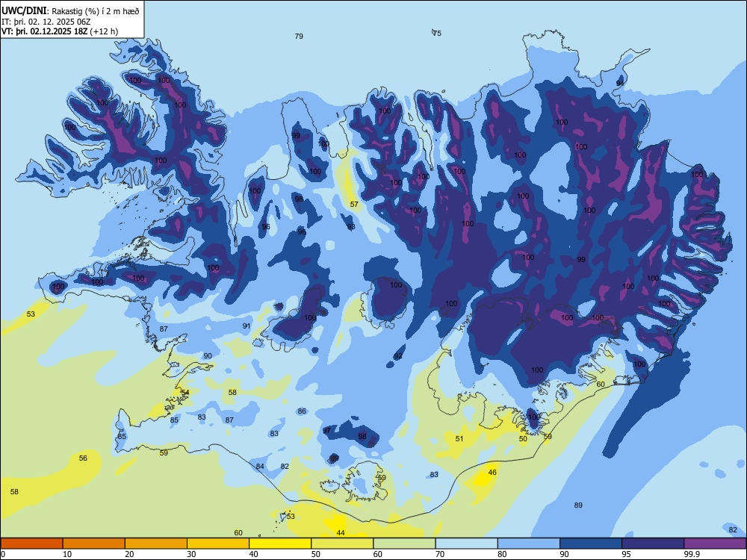Screen dimensions: 747x560
Task: Select the '46' humidity value off the south coast
Action: click(492, 473)
